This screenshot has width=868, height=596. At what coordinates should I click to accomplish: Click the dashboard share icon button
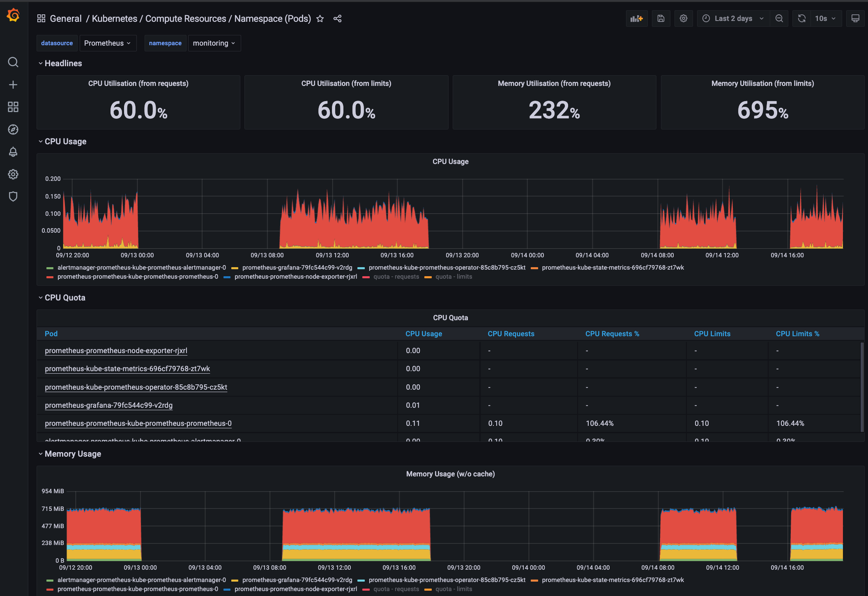point(338,18)
